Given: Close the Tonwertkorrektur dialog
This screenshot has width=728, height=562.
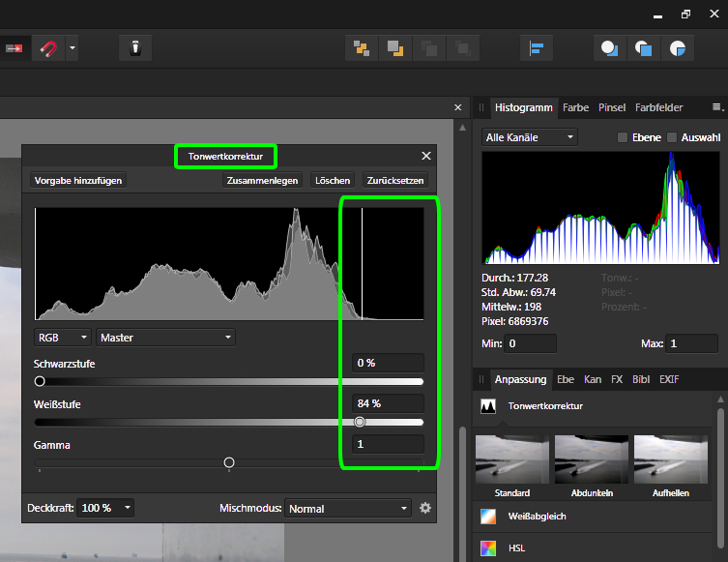Looking at the screenshot, I should pyautogui.click(x=426, y=156).
